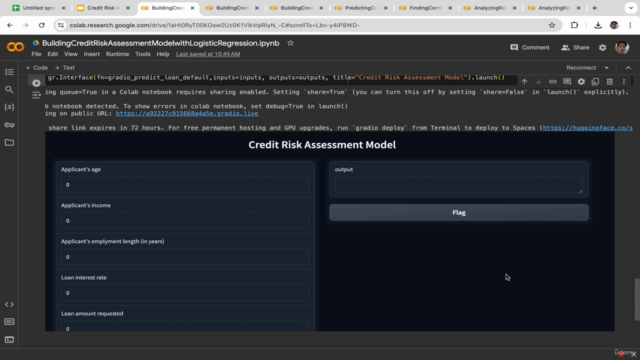Open the Tools menu
The width and height of the screenshot is (640, 360).
pos(142,54)
